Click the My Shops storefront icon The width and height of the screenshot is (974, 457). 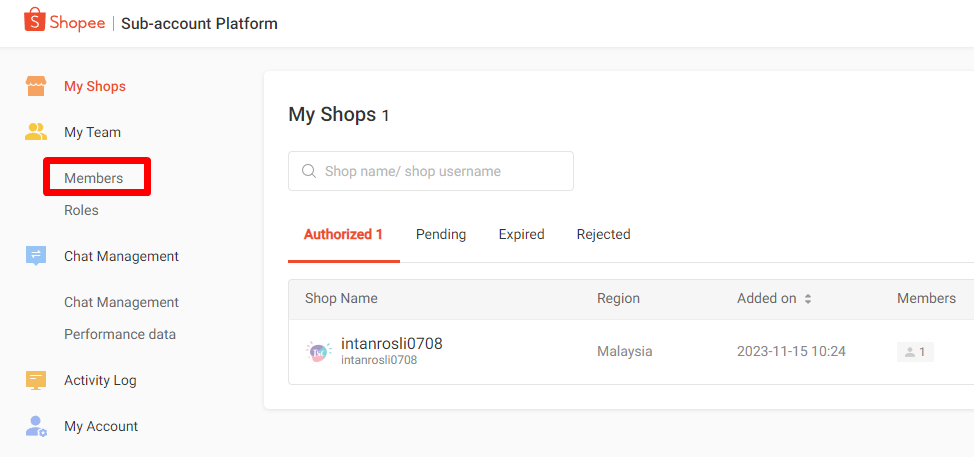pos(36,86)
